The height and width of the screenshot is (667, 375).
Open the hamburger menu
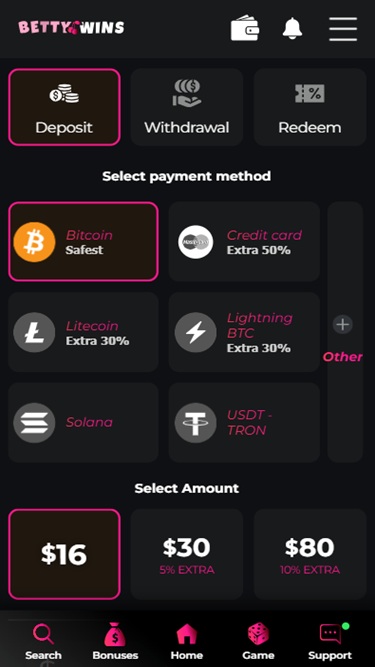click(343, 29)
